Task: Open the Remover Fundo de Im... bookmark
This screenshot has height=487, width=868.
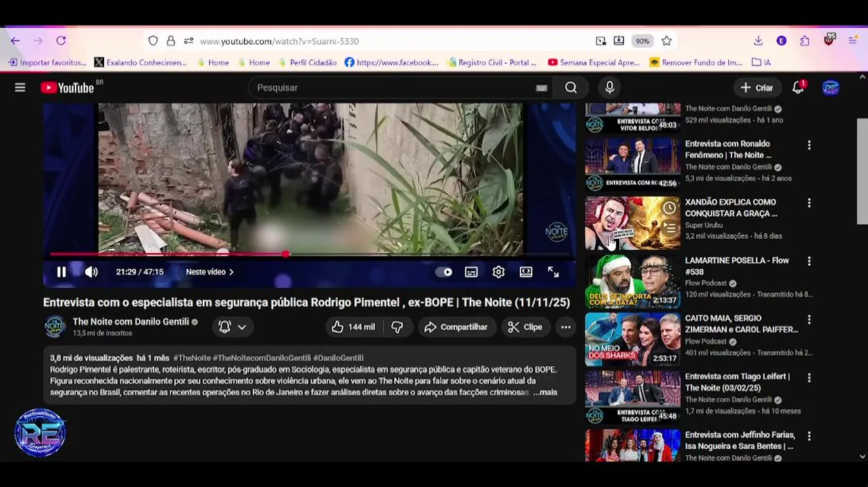Action: (696, 62)
